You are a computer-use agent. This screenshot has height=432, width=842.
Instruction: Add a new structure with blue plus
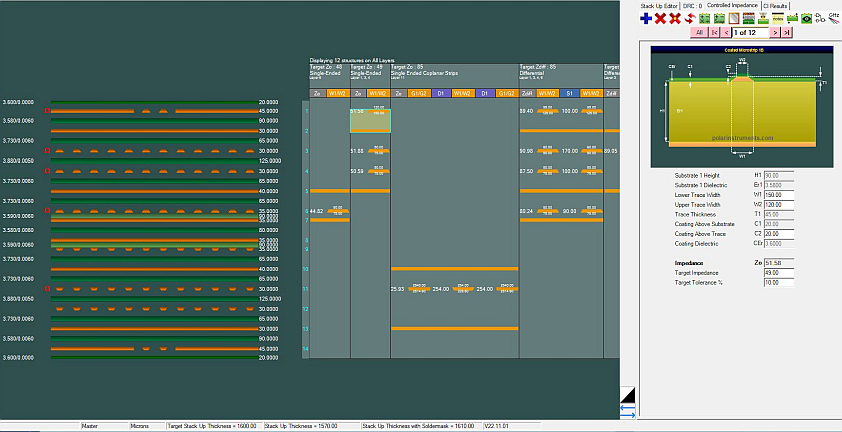[x=646, y=19]
